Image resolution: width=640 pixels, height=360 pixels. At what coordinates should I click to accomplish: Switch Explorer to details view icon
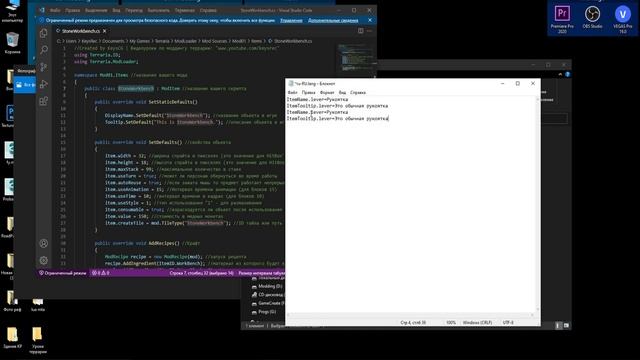(558, 325)
